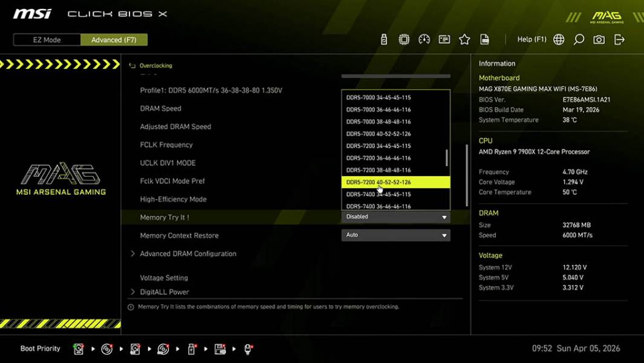Open the Memory Try It dropdown

(x=395, y=217)
